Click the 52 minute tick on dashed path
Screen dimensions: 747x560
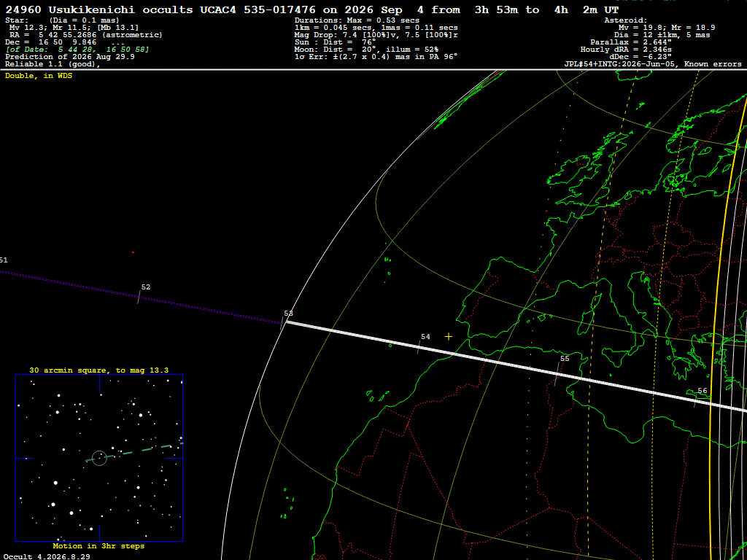coord(139,297)
